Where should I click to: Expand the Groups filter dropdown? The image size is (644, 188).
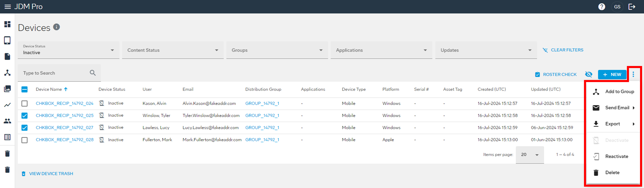(x=277, y=50)
